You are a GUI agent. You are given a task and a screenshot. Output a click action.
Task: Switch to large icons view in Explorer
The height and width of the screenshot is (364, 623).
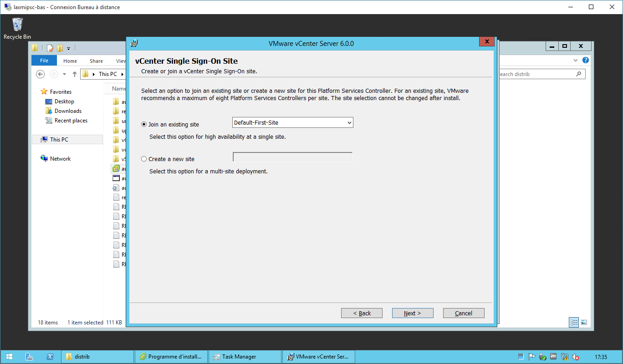point(584,322)
